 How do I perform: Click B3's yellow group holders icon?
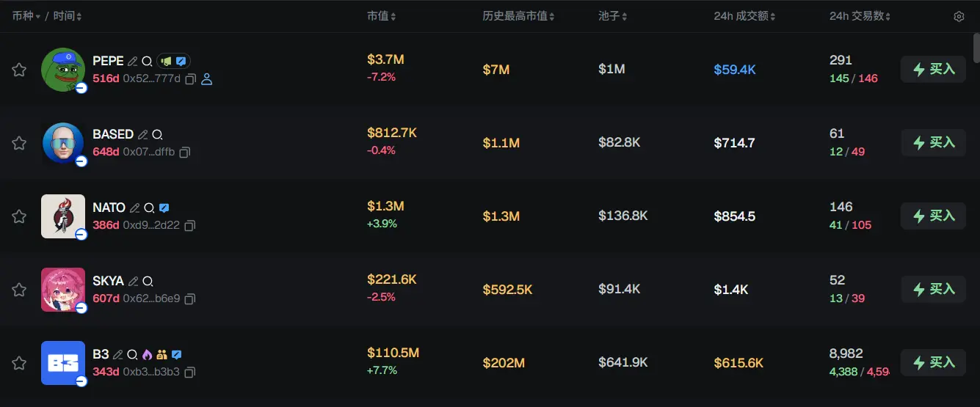tap(161, 355)
